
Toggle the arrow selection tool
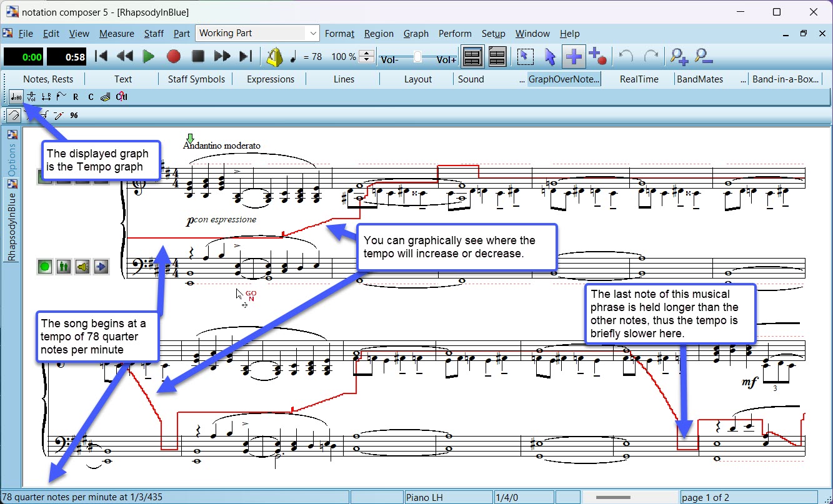pyautogui.click(x=549, y=56)
